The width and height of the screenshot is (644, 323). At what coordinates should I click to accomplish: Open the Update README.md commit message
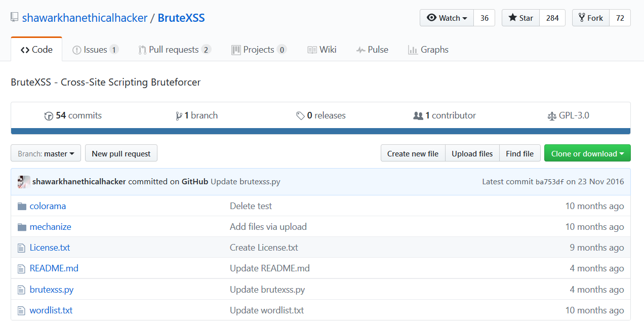click(x=270, y=268)
